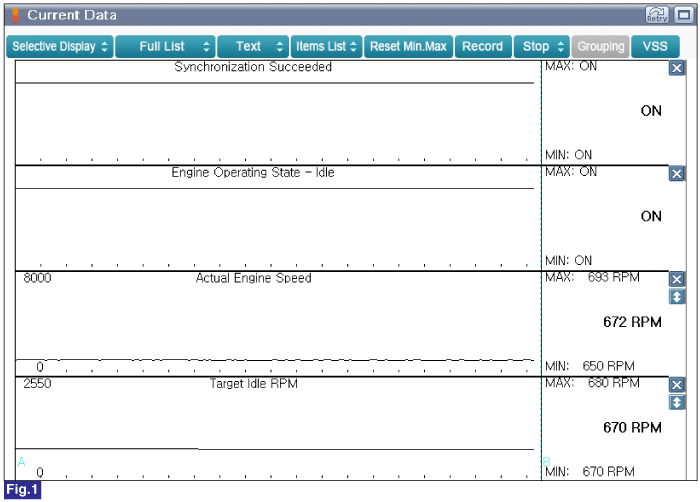
Task: Click the 672 RPM current value
Action: (632, 322)
